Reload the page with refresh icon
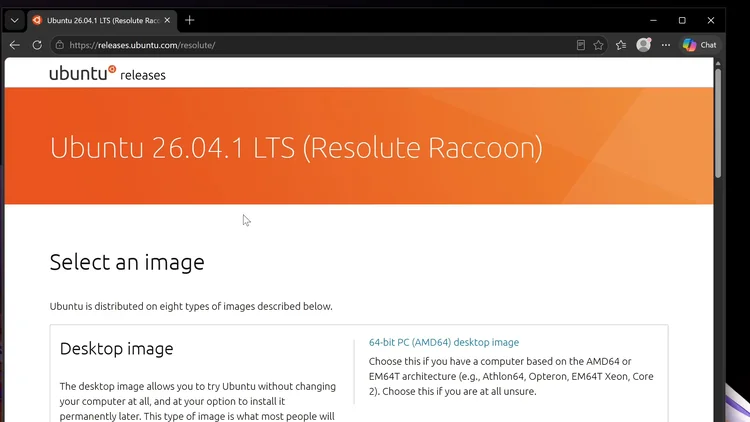 coord(37,45)
